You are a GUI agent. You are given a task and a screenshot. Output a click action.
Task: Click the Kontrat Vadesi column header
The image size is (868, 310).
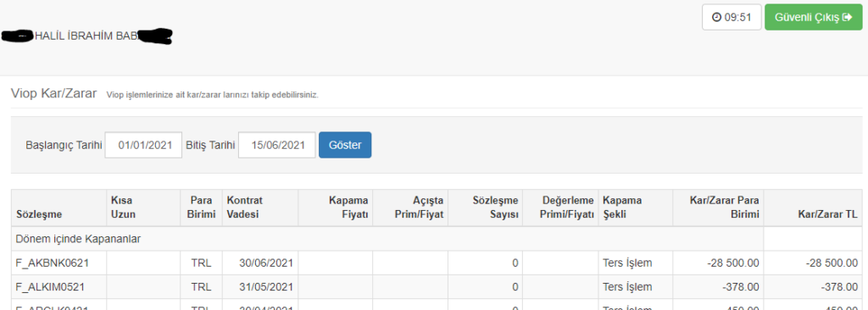(259, 208)
